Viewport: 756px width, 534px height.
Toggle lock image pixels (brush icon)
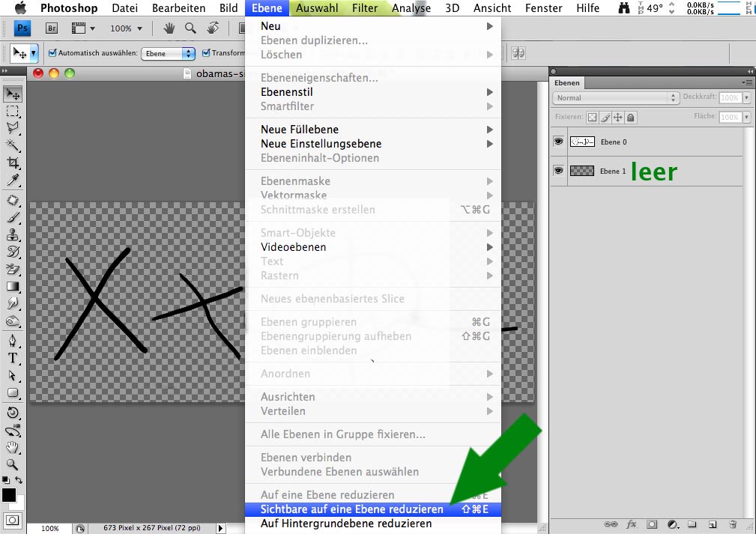click(605, 117)
